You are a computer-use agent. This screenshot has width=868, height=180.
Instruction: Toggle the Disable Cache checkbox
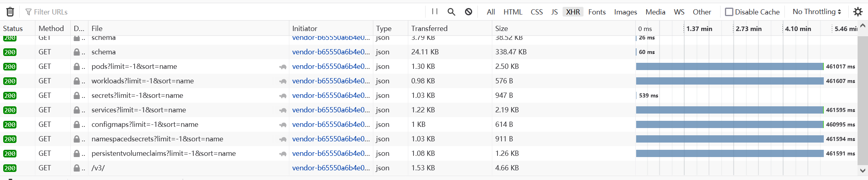729,12
